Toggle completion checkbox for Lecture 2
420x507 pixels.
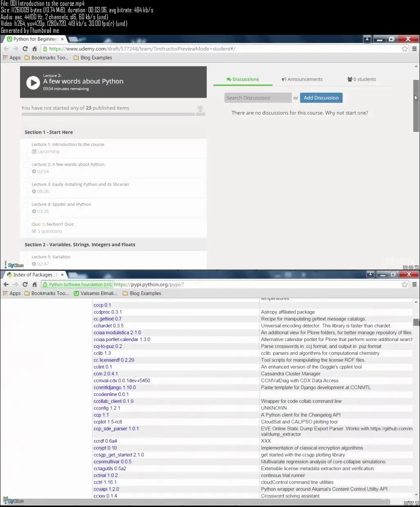(26, 165)
